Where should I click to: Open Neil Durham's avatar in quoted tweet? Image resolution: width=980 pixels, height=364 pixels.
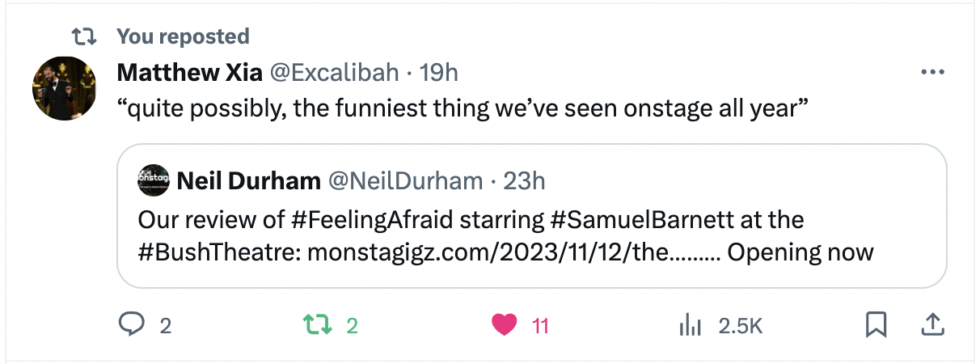[x=154, y=180]
